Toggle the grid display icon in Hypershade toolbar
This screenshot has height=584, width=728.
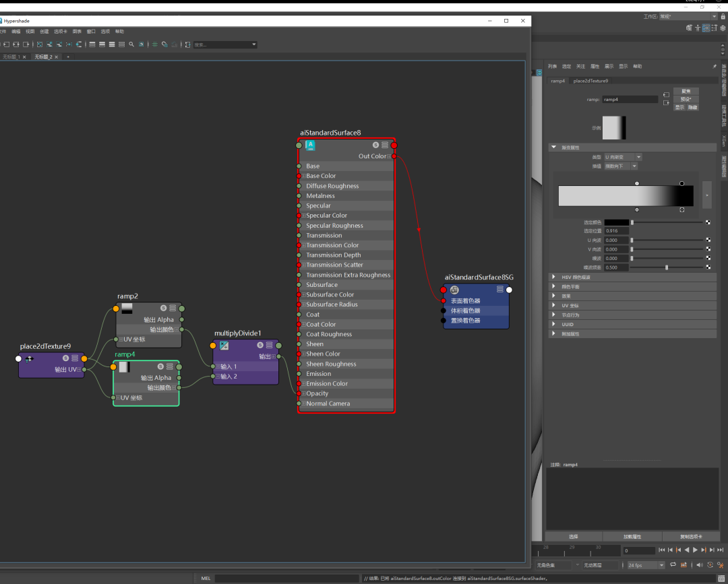coord(154,44)
